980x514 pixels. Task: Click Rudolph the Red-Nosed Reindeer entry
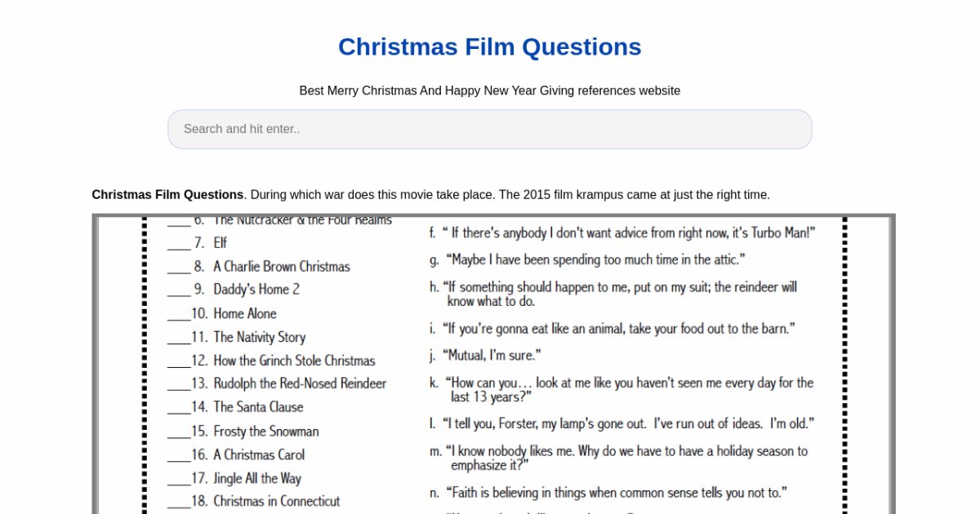(300, 383)
